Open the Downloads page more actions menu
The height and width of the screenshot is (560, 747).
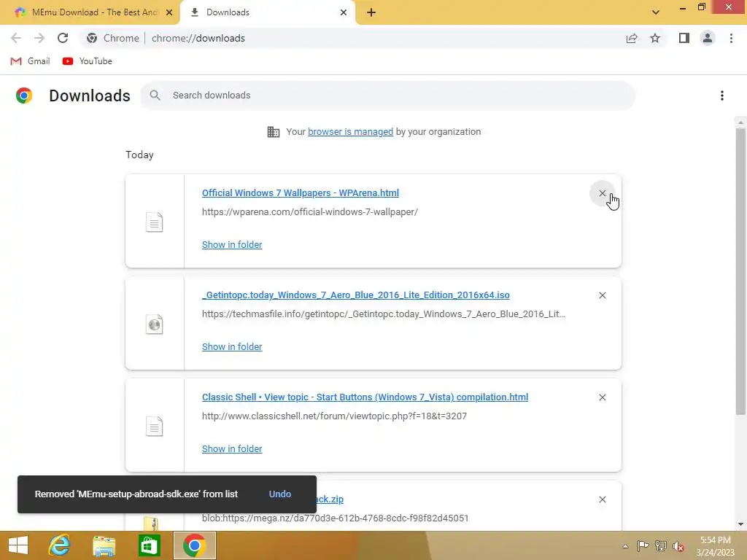click(722, 96)
